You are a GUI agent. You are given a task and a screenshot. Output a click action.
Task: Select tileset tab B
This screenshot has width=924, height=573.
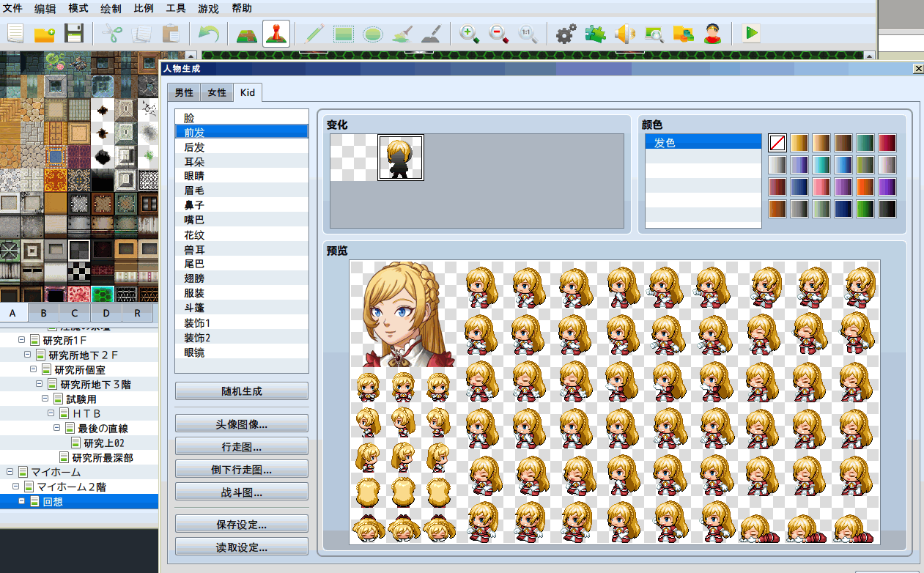(x=44, y=313)
